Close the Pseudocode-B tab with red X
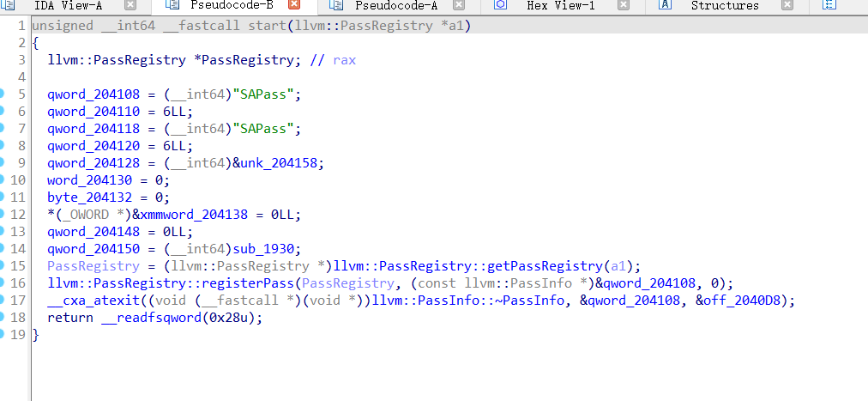Image resolution: width=868 pixels, height=401 pixels. [294, 5]
